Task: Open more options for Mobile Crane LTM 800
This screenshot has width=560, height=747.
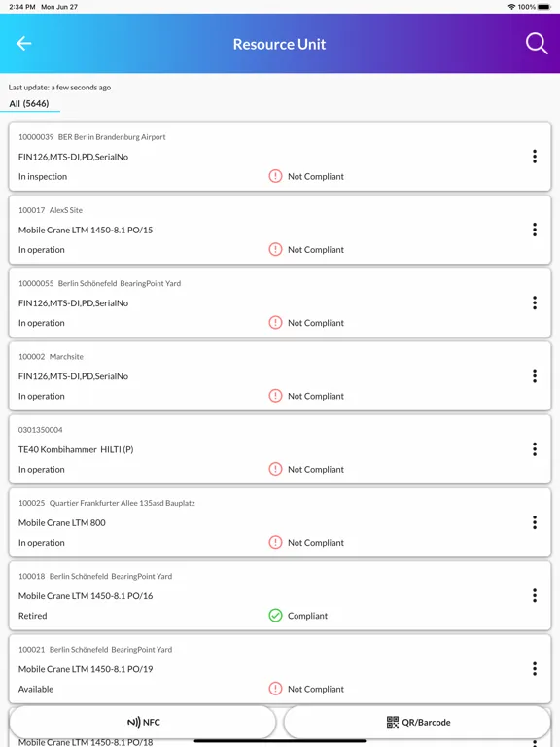Action: [535, 522]
